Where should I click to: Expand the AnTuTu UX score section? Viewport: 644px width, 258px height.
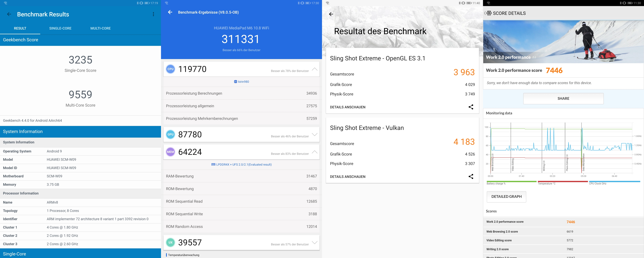(x=314, y=242)
